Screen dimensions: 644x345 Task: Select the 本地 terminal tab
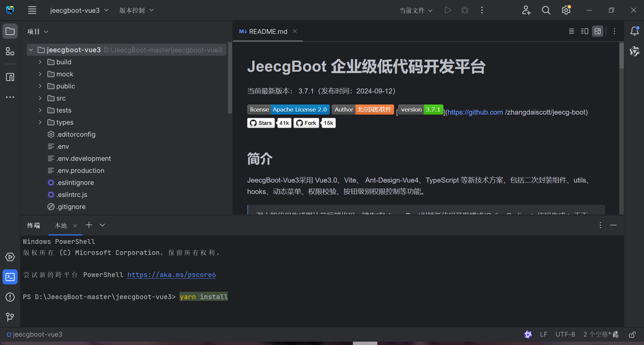pos(61,225)
